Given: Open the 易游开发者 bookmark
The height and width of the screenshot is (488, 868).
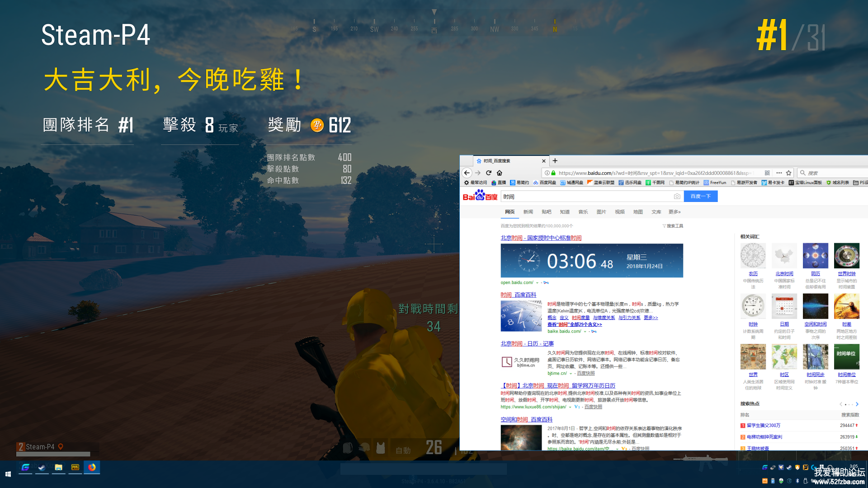Looking at the screenshot, I should pos(744,183).
